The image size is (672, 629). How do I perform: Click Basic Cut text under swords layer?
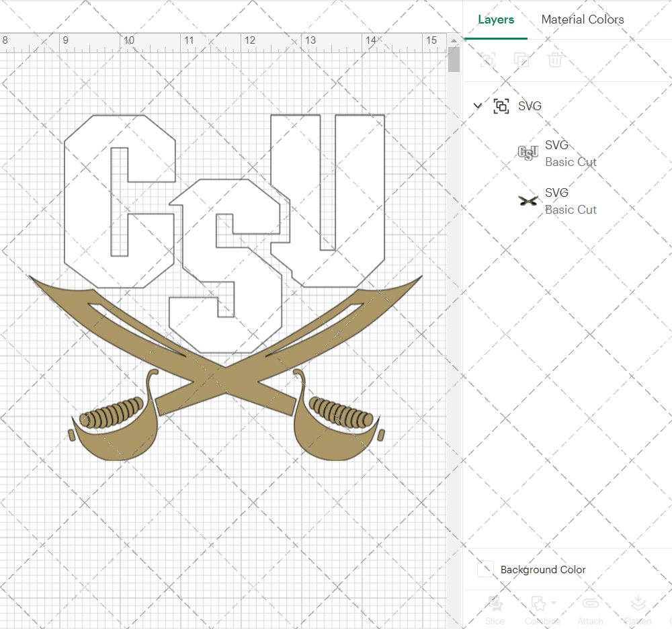(x=571, y=210)
